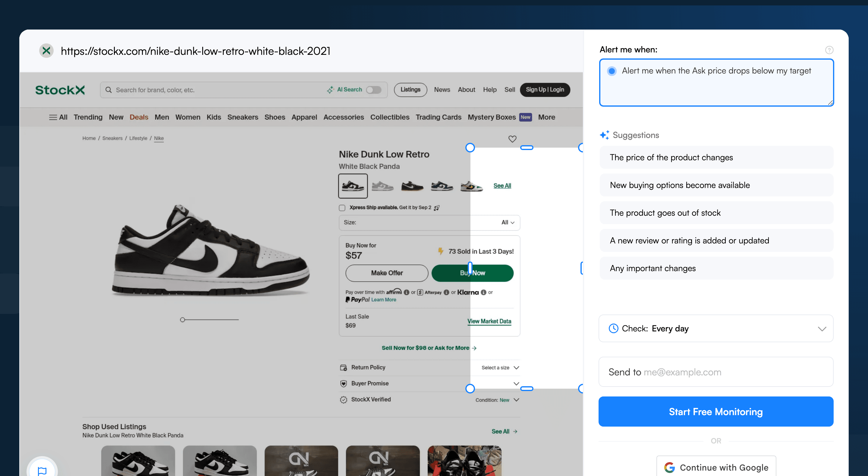Click the Alert me when text area

(716, 83)
